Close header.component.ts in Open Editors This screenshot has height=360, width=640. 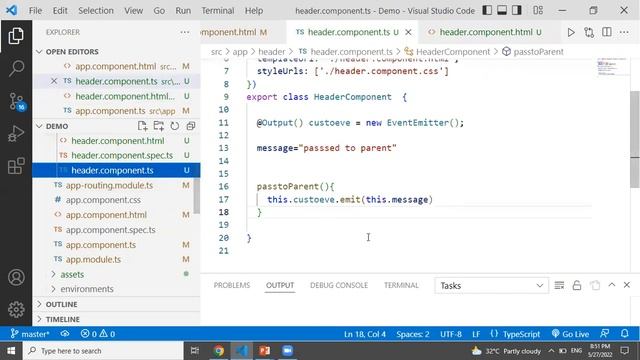click(x=54, y=81)
